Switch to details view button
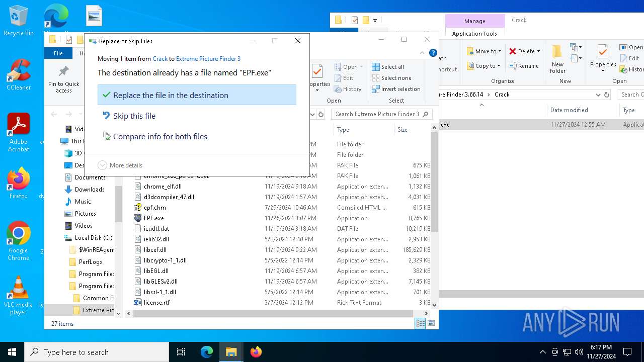Viewport: 644px width, 362px height. click(420, 324)
